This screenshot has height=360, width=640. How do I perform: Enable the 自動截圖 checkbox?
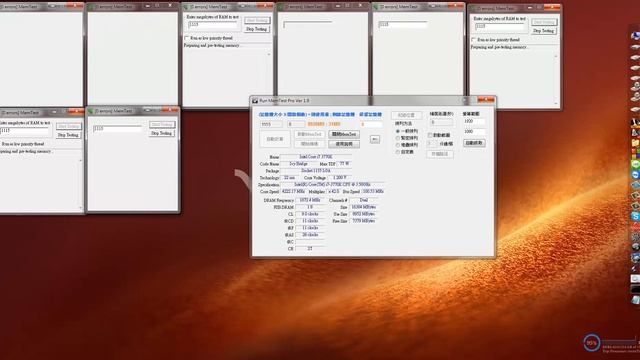click(430, 135)
